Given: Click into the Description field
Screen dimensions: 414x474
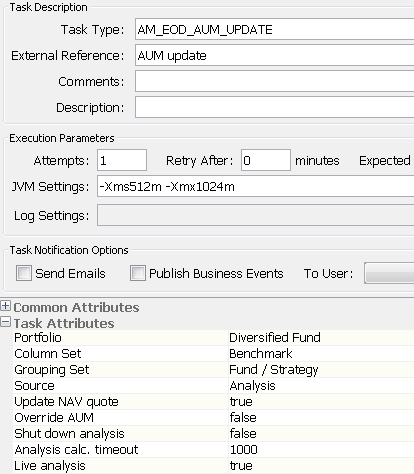Looking at the screenshot, I should click(x=274, y=107).
